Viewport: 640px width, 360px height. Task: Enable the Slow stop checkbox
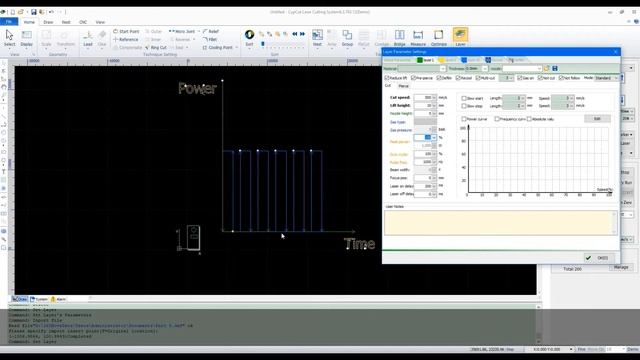[x=464, y=106]
